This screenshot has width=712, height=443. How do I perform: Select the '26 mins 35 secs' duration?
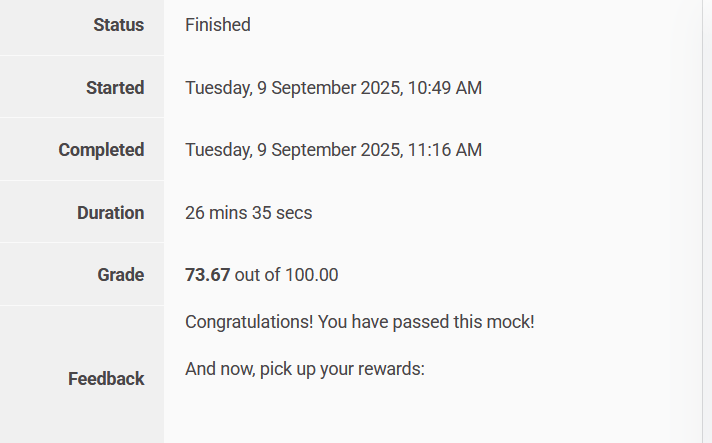(248, 213)
